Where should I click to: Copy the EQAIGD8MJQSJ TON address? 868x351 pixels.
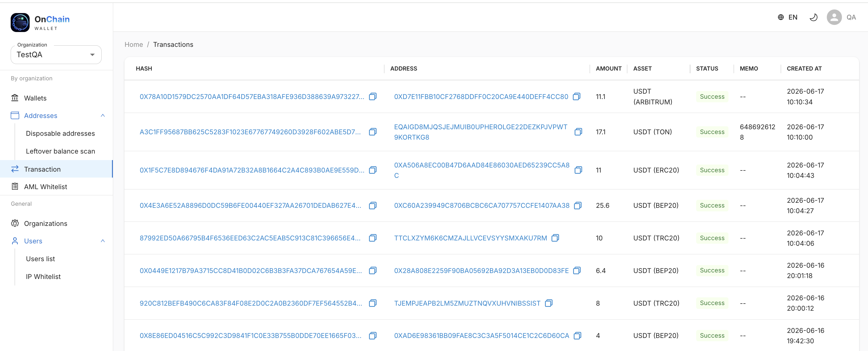coord(578,132)
